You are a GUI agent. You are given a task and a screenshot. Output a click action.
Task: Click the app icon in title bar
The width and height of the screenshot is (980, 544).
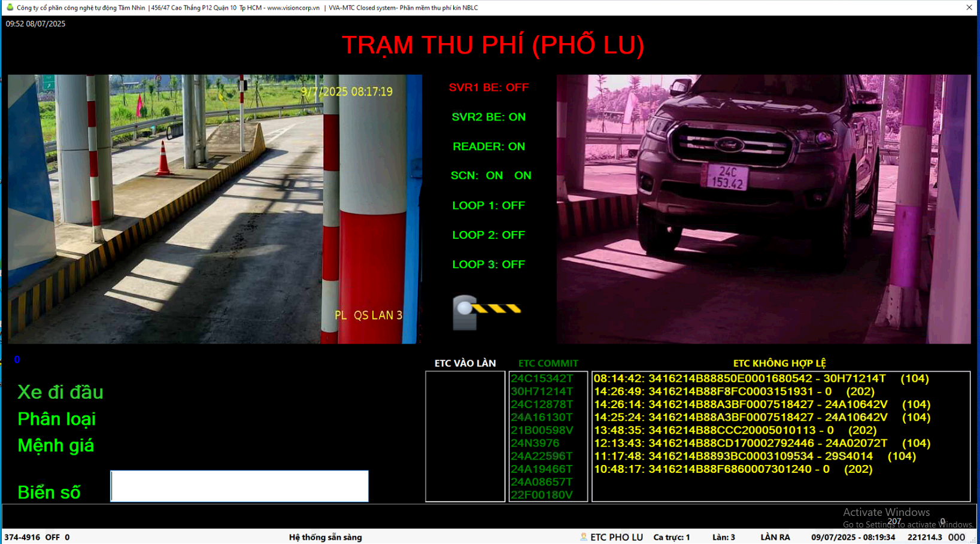pos(10,8)
